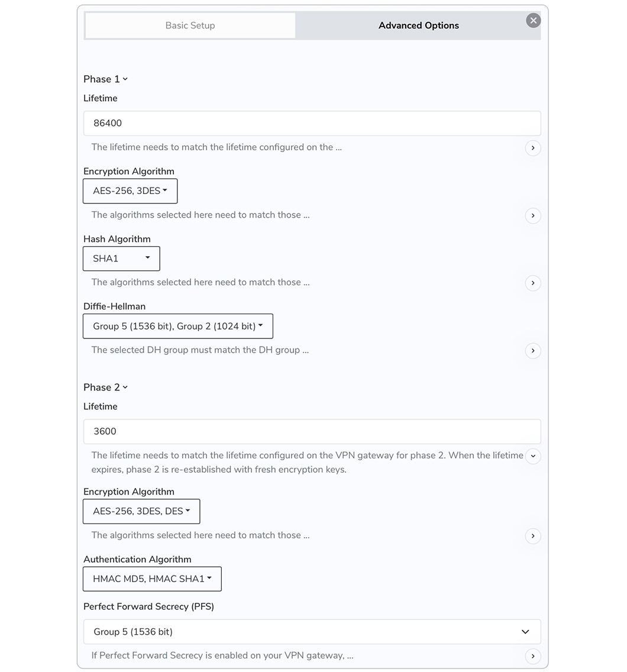Collapse the Phase 1 section
This screenshot has height=672, width=627.
point(106,79)
